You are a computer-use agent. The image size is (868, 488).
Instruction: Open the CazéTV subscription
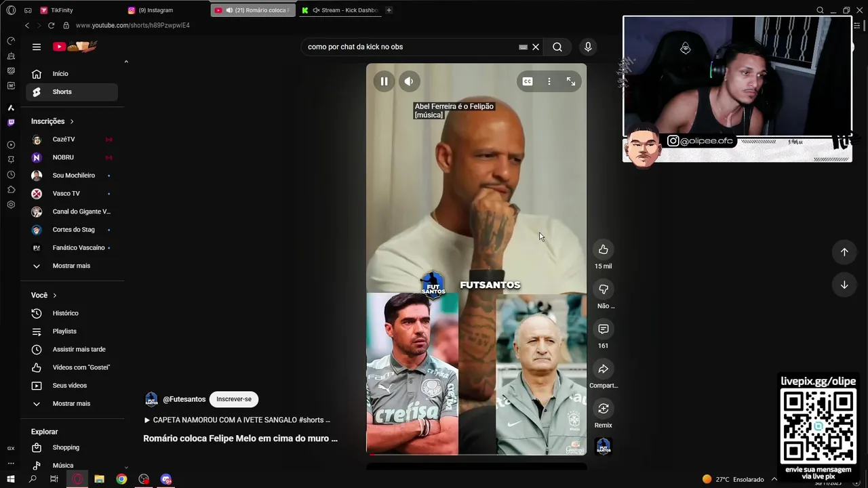(x=71, y=140)
